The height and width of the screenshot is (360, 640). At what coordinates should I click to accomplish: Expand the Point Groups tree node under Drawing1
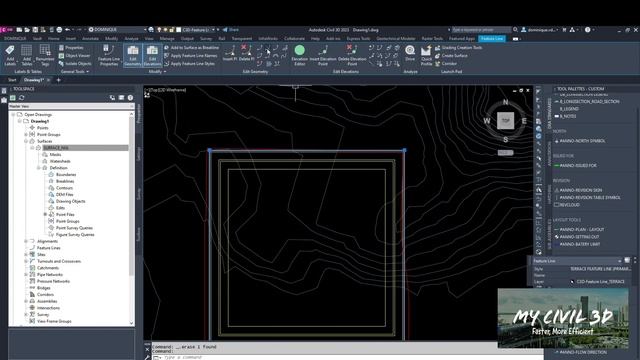26,135
